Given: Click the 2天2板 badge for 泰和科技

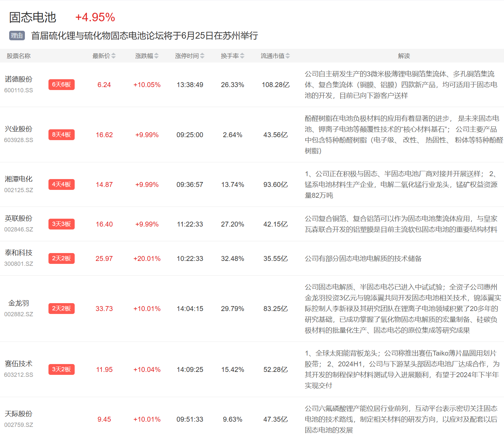Looking at the screenshot, I should (61, 258).
